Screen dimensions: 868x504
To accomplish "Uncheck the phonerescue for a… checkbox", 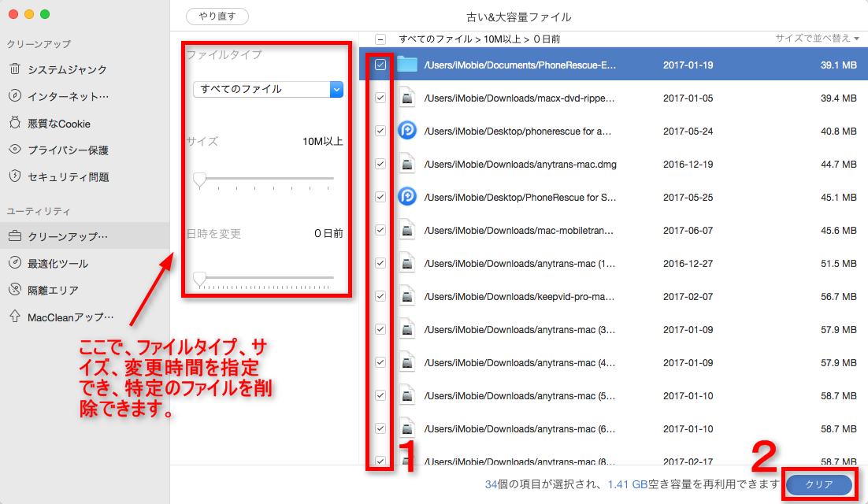I will (x=380, y=131).
